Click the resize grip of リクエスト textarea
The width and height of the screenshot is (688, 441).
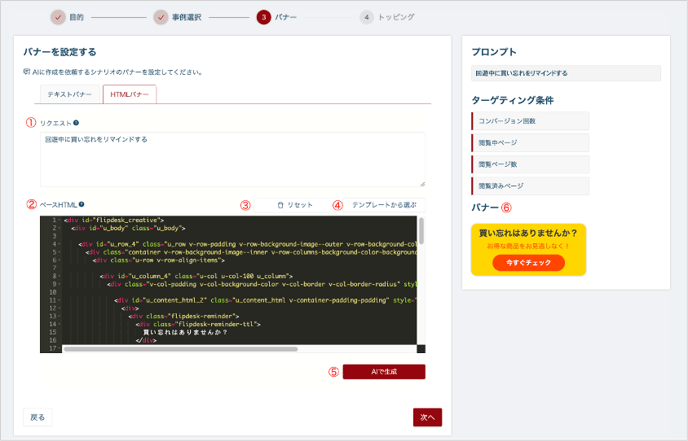[422, 183]
